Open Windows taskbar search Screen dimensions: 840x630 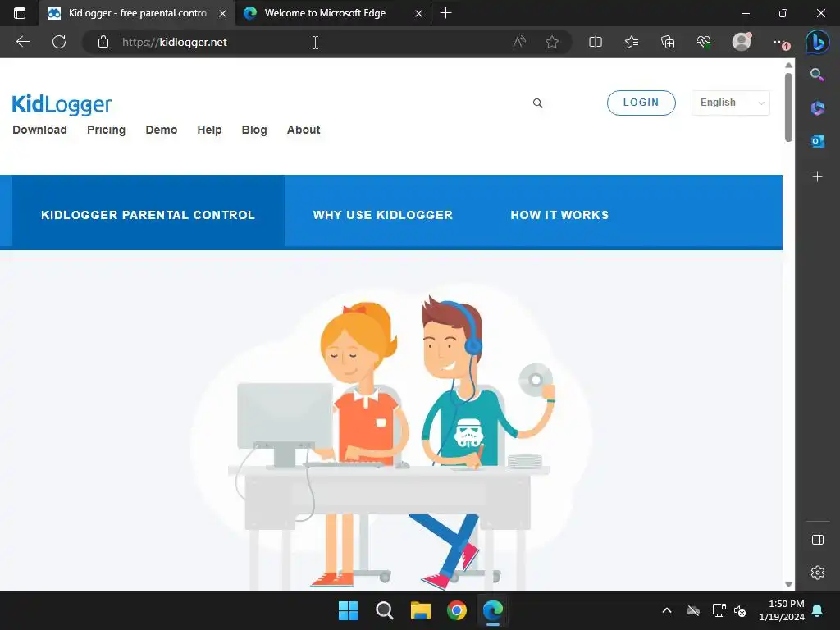[384, 610]
